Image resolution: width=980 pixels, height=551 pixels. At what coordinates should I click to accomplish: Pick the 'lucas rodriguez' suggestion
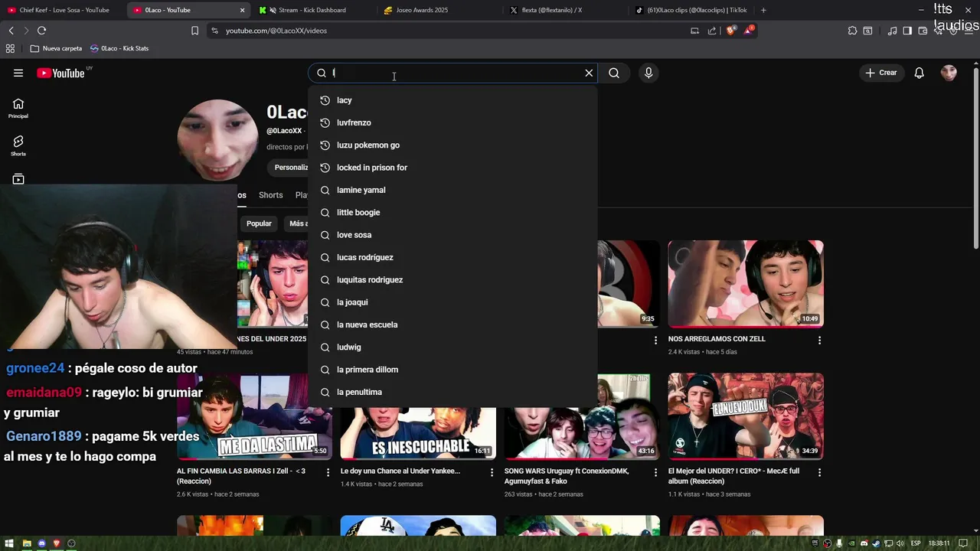pyautogui.click(x=452, y=257)
